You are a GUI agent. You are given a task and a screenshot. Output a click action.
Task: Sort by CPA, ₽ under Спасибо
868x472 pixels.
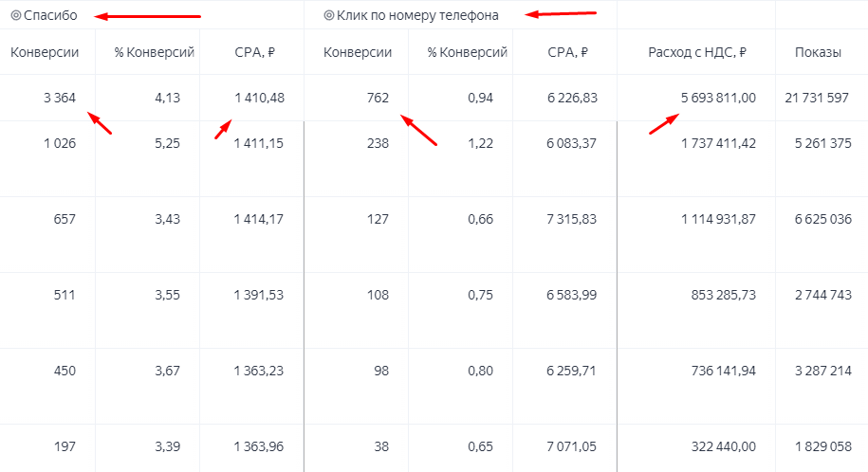pos(255,52)
